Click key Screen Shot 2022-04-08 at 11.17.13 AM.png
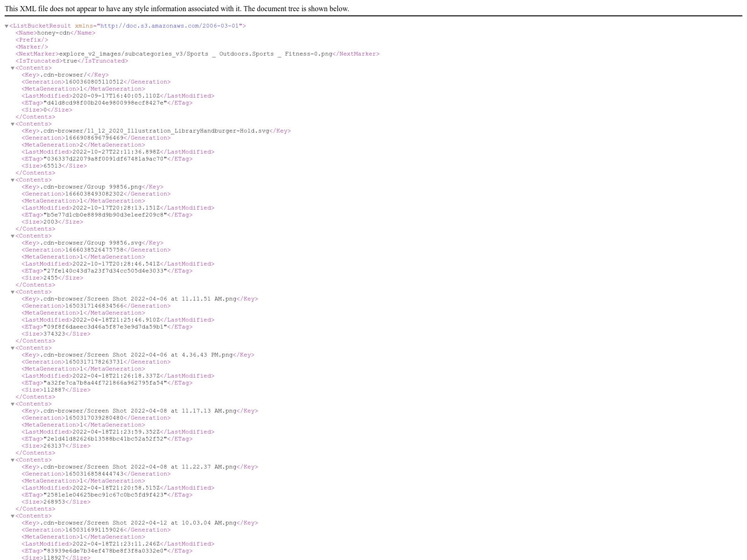The height and width of the screenshot is (560, 747). (x=138, y=411)
